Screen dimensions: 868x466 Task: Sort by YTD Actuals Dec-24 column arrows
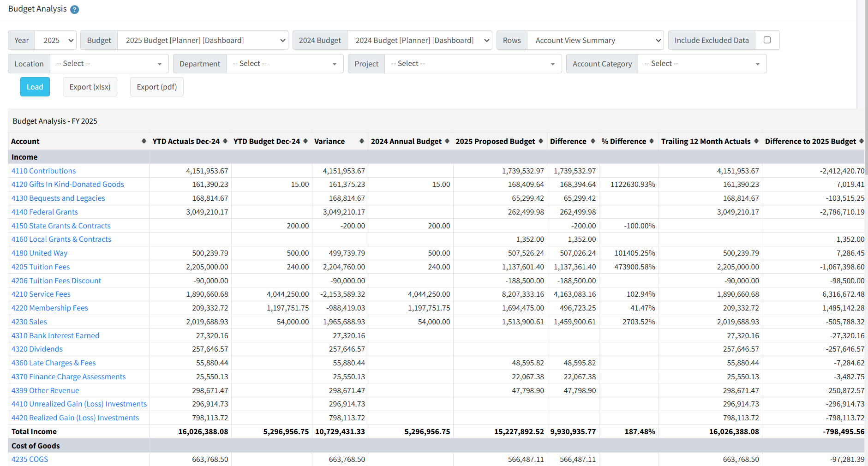[225, 141]
